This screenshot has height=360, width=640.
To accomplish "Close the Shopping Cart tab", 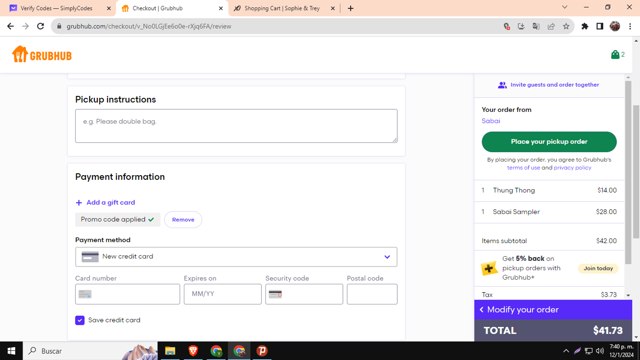I will click(332, 8).
